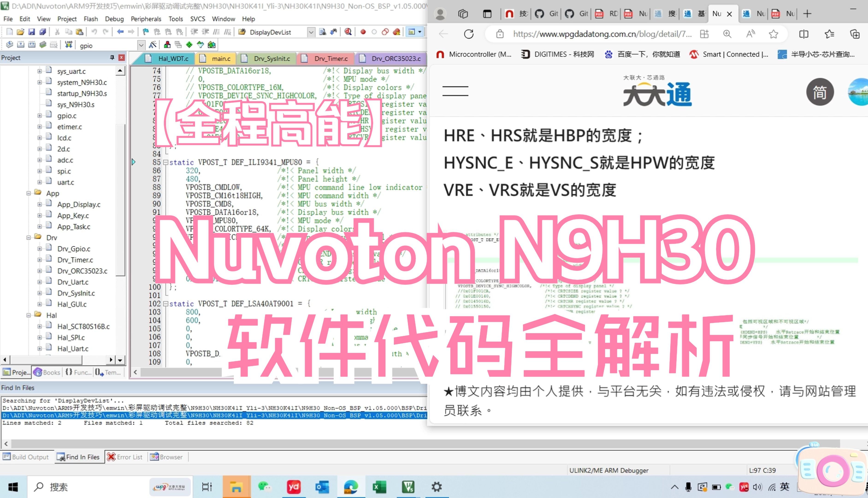
Task: Indent selected lines icon
Action: (194, 32)
